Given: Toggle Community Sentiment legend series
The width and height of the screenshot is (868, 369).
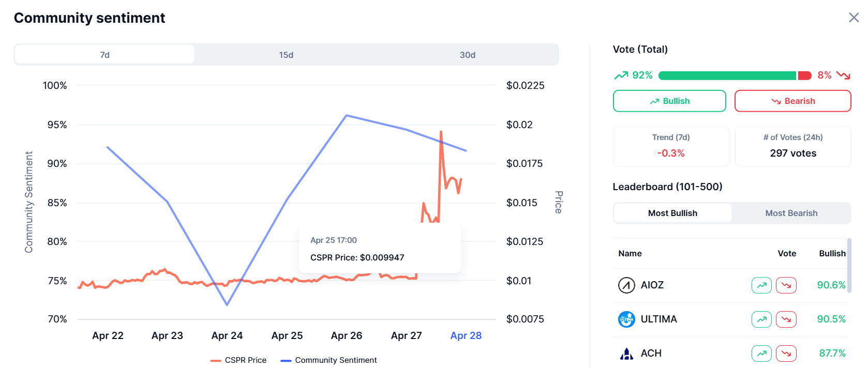Looking at the screenshot, I should 329,360.
